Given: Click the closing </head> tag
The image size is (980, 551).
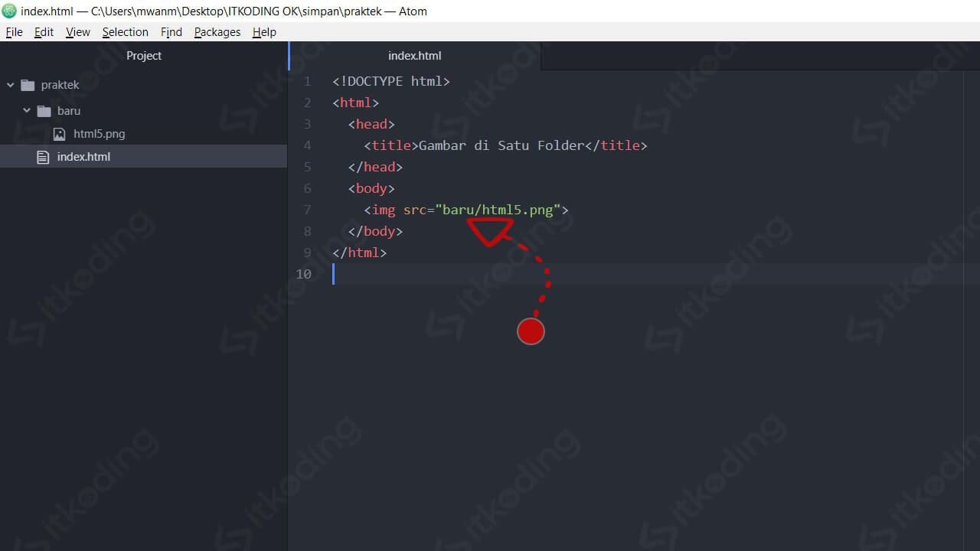Looking at the screenshot, I should tap(375, 167).
